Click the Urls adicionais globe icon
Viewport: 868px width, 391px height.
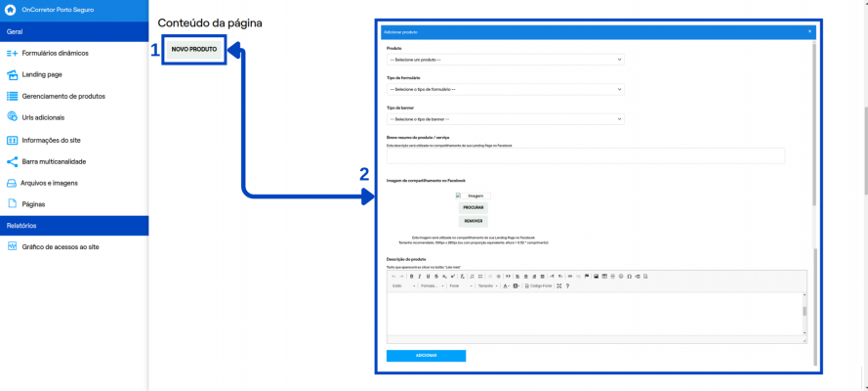[12, 117]
